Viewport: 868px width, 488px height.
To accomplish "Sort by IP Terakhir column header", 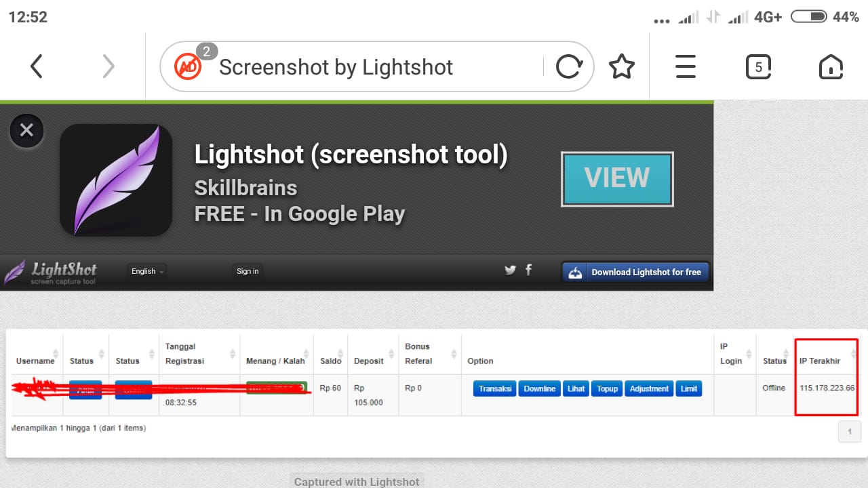I will tap(826, 354).
